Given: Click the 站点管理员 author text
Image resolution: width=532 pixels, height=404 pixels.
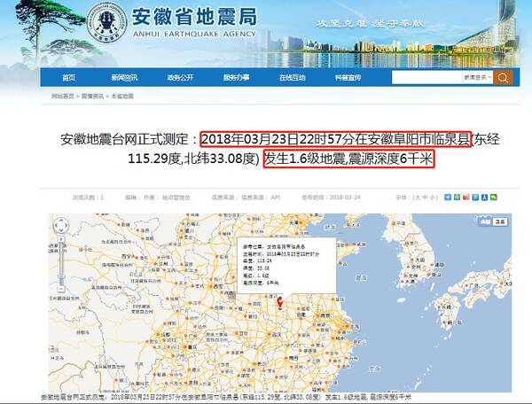Looking at the screenshot, I should pos(176,198).
